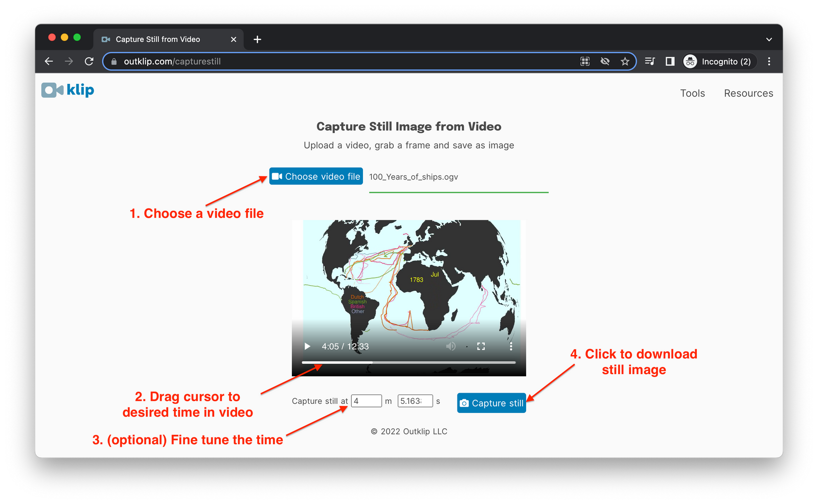Mute the video with the volume icon
The height and width of the screenshot is (504, 818).
pyautogui.click(x=450, y=346)
